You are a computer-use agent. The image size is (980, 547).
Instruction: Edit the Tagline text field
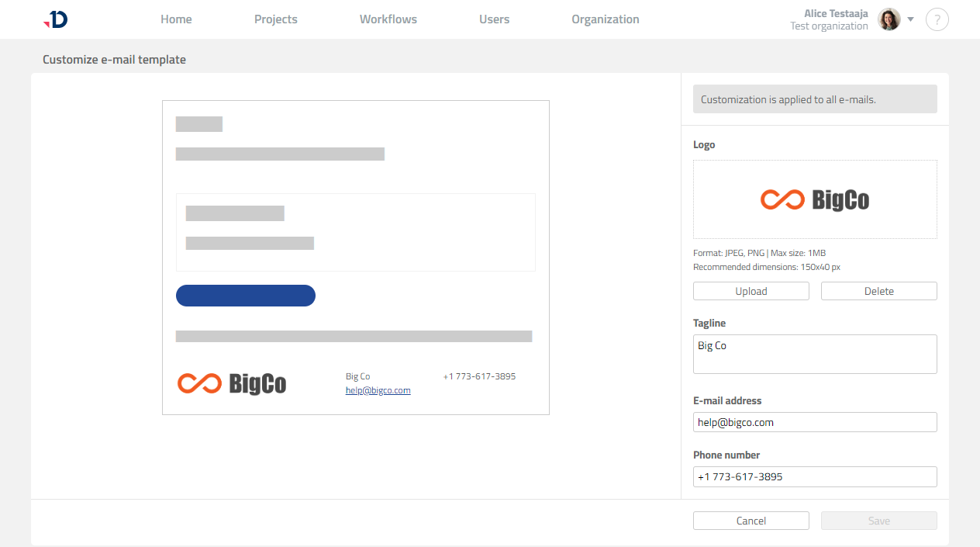tap(814, 353)
